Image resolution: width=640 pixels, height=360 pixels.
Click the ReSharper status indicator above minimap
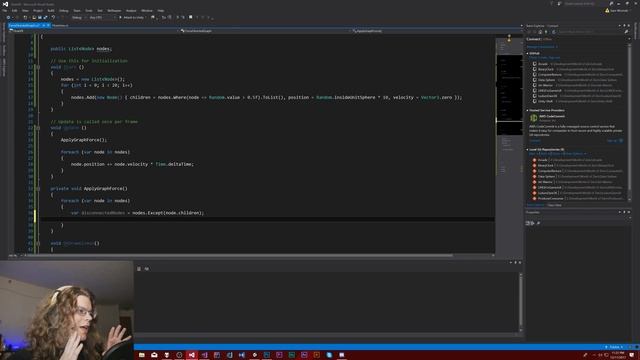pyautogui.click(x=509, y=38)
